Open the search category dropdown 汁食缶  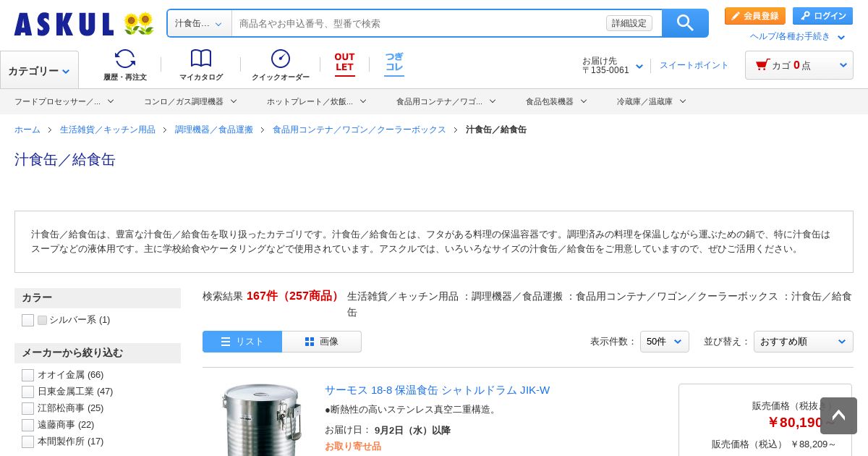pyautogui.click(x=199, y=23)
